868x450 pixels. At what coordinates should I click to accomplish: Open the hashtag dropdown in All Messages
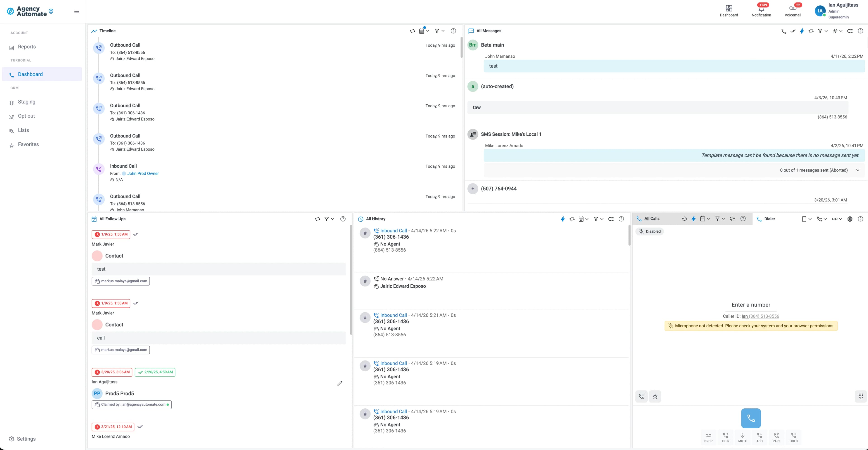pos(837,31)
